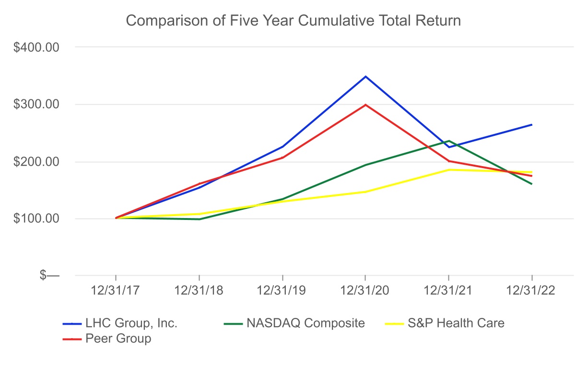
Task: Select the 12/31/17 x-axis date label
Action: 116,291
